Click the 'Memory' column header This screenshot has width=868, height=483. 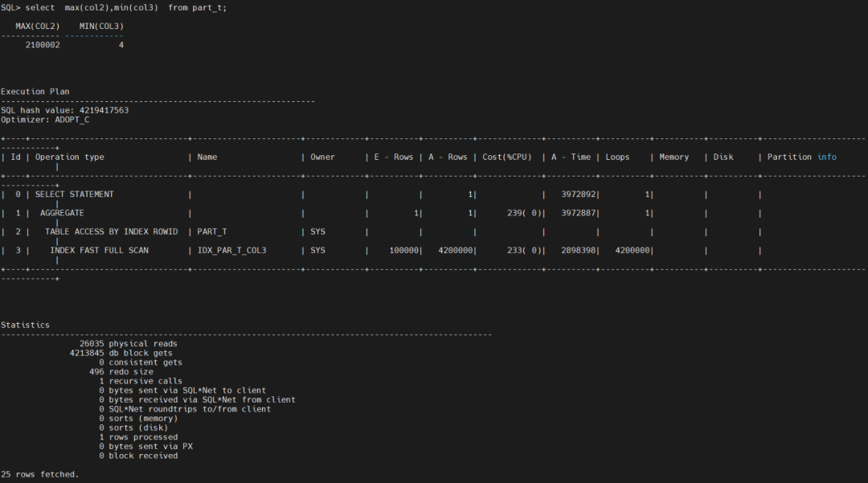(x=674, y=158)
